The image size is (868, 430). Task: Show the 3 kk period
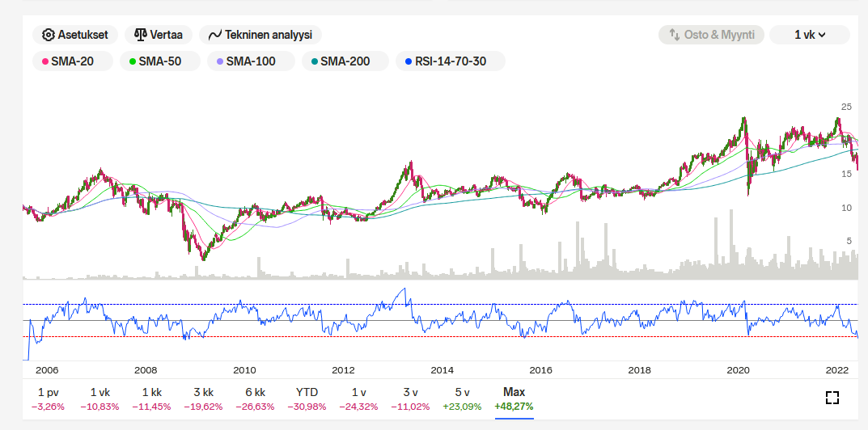204,398
